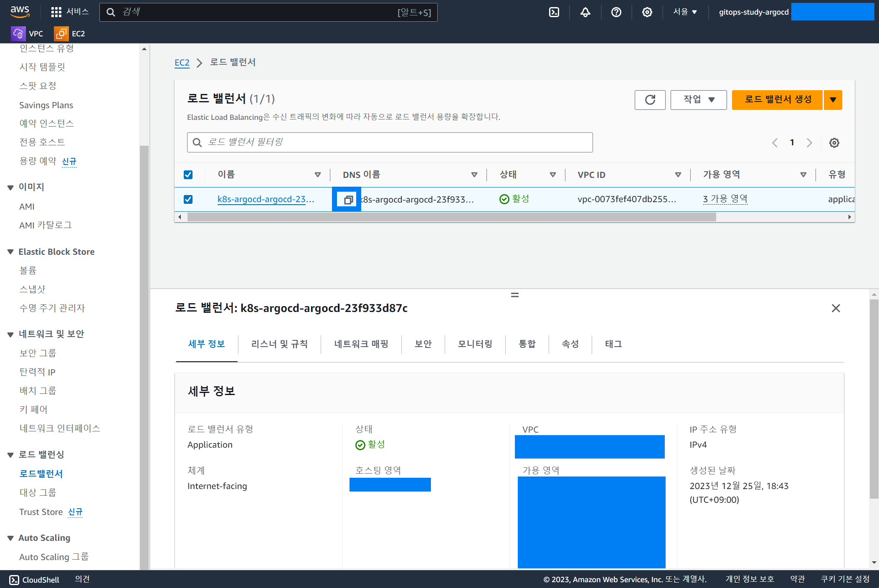Screen dimensions: 879x588
Task: Open table preferences gear icon
Action: 834,143
